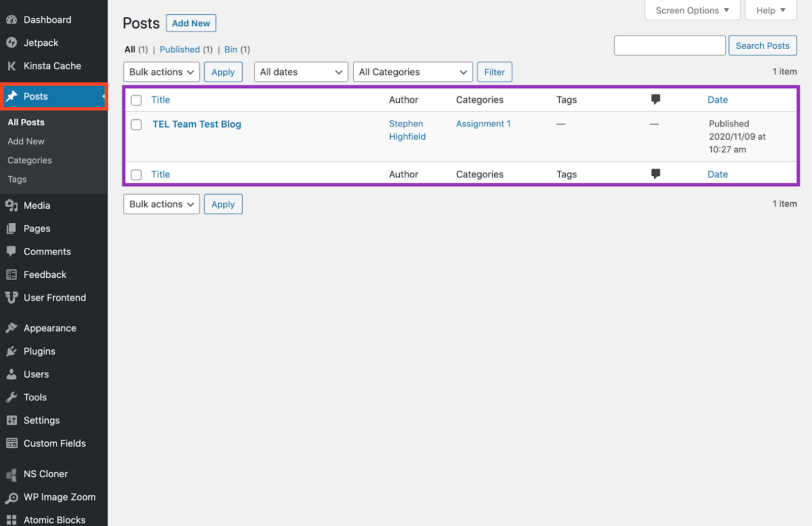Open the All Categories dropdown
Viewport: 812px width, 526px height.
coord(413,72)
